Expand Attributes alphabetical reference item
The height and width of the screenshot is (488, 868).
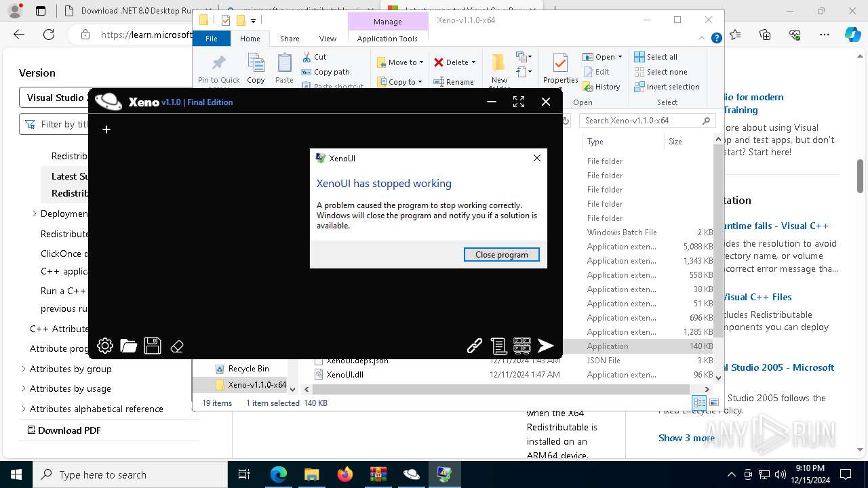[24, 409]
